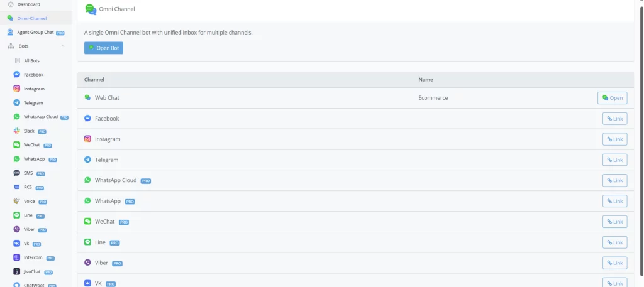Select the Slack sidebar label
Screen dimensions: 644x287
coord(29,131)
